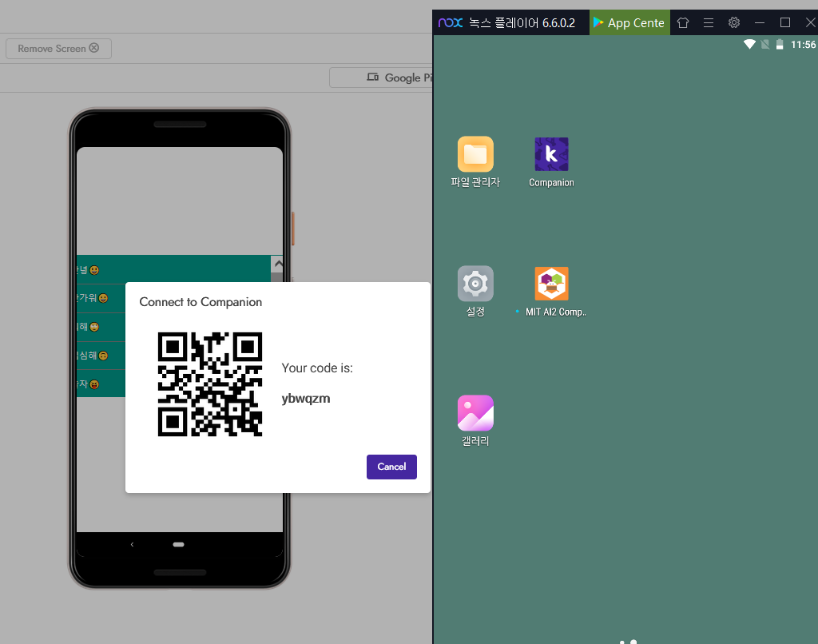Click the Companion QR code image
818x644 pixels.
pos(210,384)
